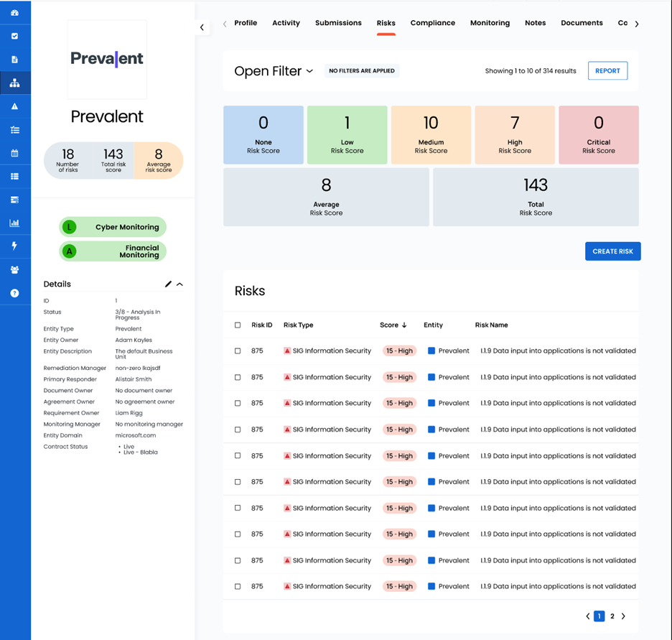Open the bar chart reports icon in sidebar
Screen dimensions: 672x640
pos(14,223)
